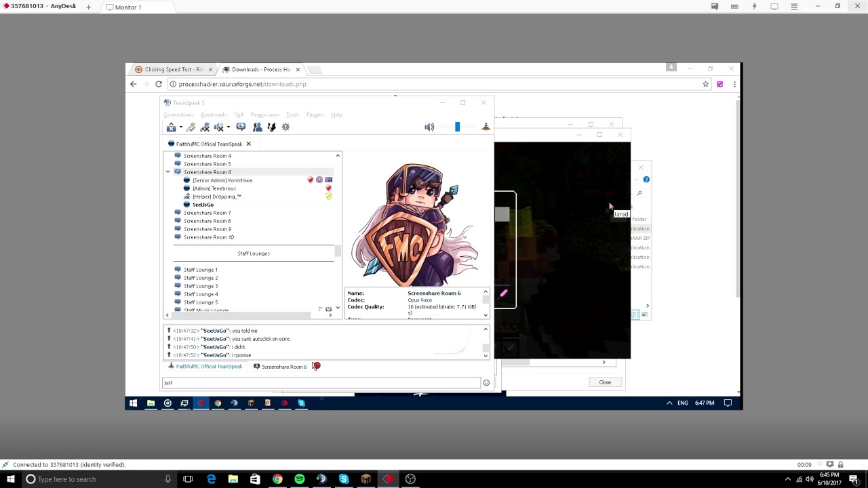Click the yellow shield badge beside Dropping_
Viewport: 868px width, 488px height.
click(328, 197)
